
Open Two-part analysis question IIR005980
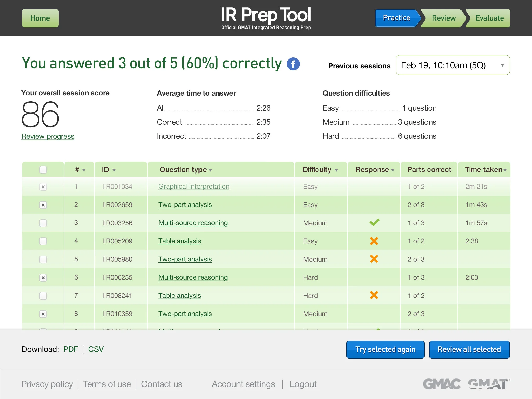pos(185,259)
